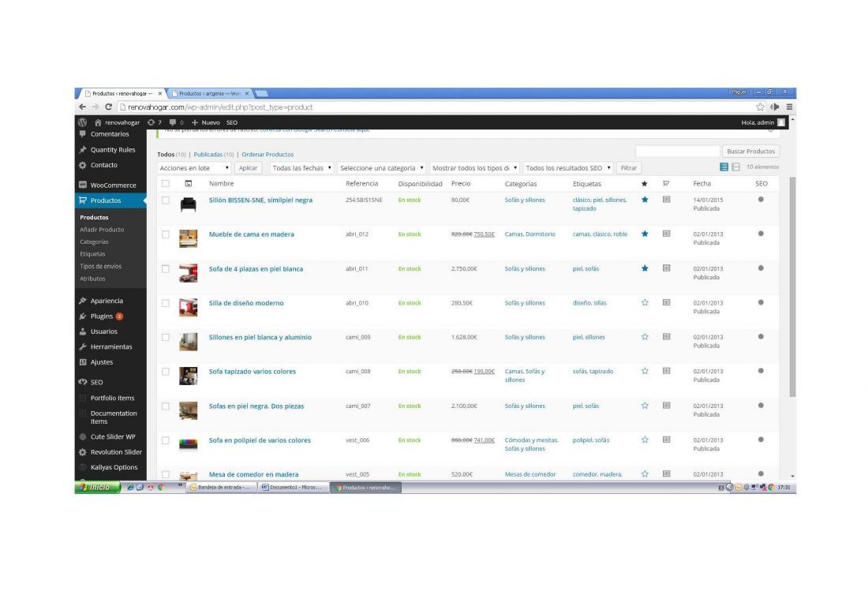Screen dimensions: 868x614
Task: Open WooCommerce sidebar menu
Action: [x=110, y=185]
